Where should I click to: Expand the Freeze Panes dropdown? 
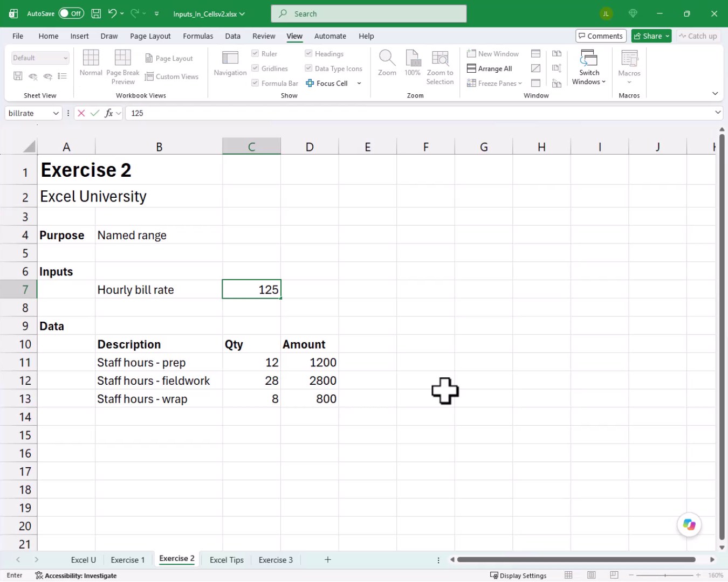coord(520,84)
